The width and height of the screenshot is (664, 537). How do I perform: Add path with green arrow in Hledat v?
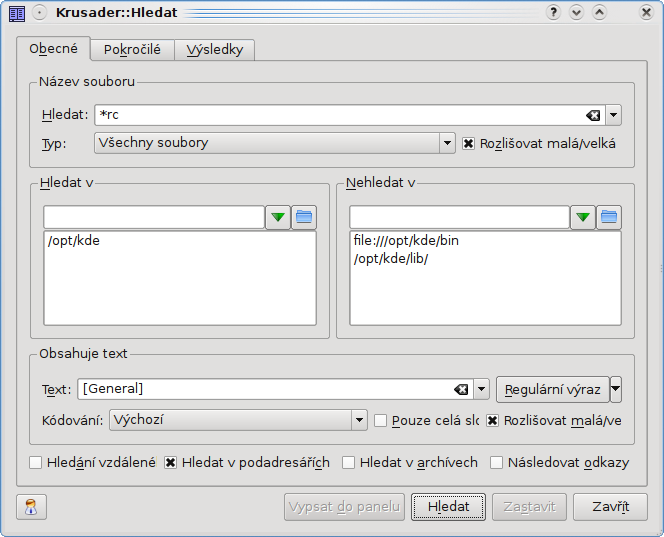278,217
